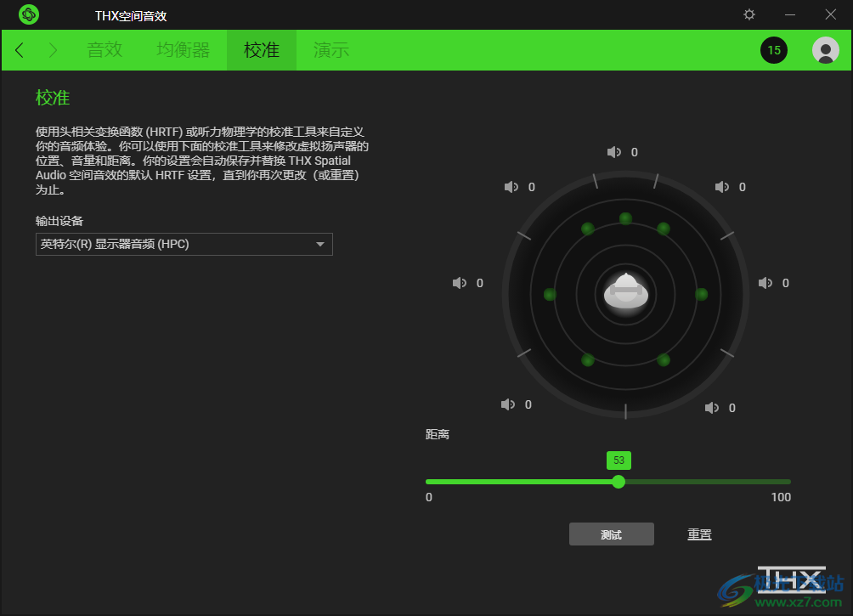Open the 均衡器 tab
853x616 pixels.
click(183, 50)
